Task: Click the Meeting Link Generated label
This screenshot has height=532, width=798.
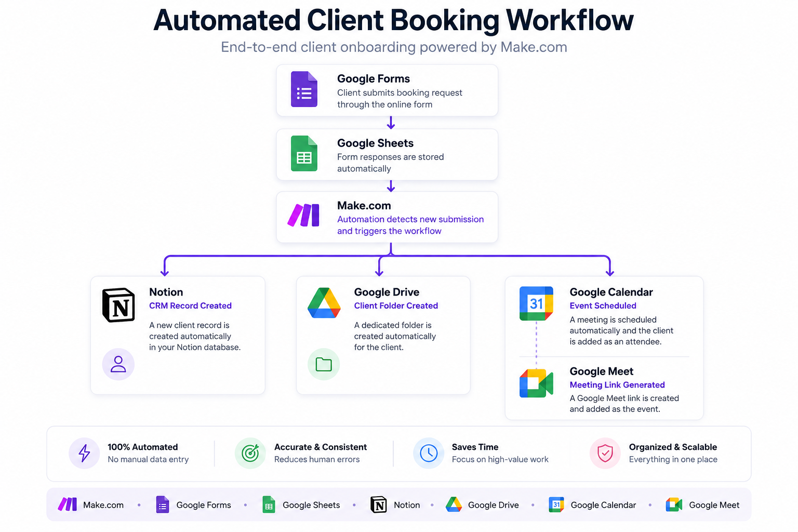Action: [617, 384]
